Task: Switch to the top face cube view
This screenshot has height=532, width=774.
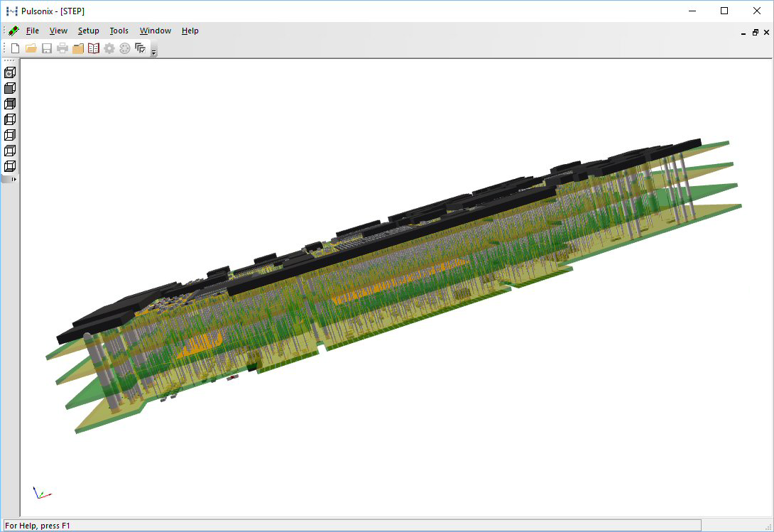Action: pyautogui.click(x=10, y=151)
